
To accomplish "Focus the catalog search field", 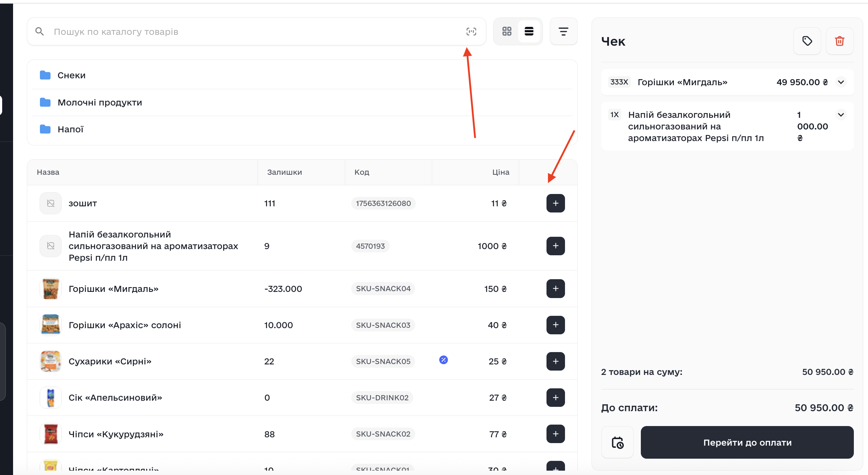I will tap(254, 32).
